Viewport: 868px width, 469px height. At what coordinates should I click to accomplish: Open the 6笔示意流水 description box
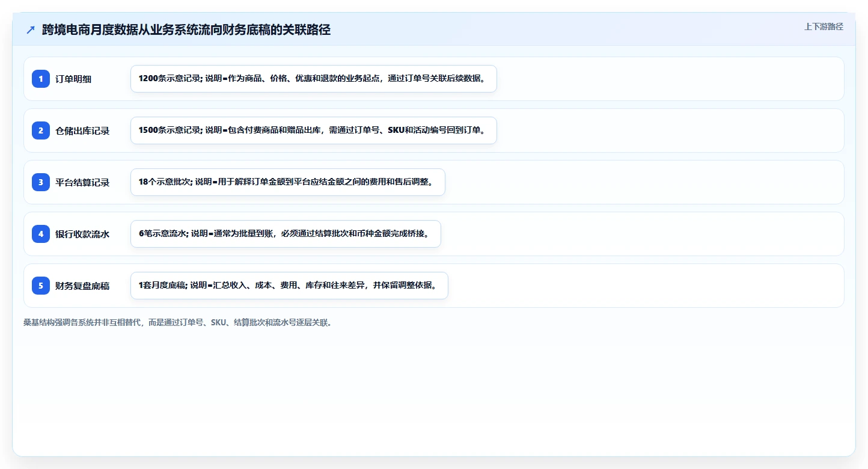(x=286, y=234)
